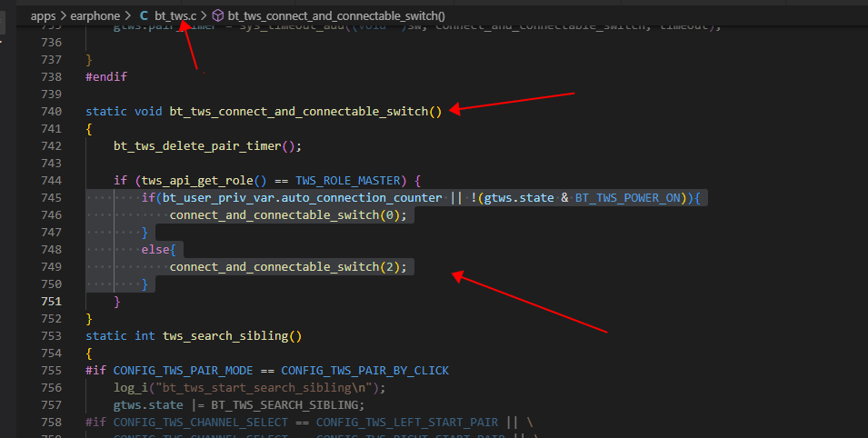
Task: Click active line number 751
Action: click(52, 301)
